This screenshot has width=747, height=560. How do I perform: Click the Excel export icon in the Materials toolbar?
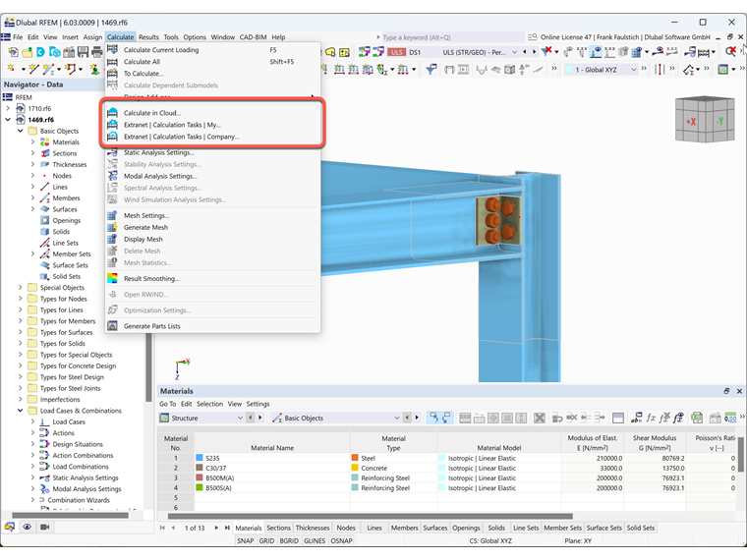tap(697, 418)
